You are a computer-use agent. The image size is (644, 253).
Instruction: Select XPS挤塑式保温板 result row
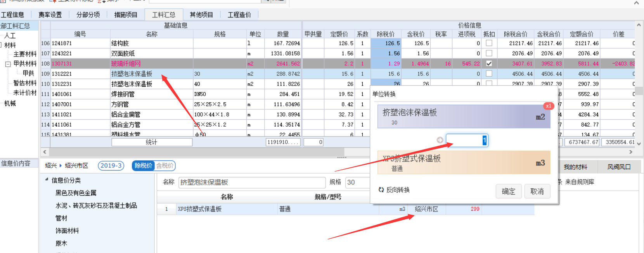coord(346,209)
